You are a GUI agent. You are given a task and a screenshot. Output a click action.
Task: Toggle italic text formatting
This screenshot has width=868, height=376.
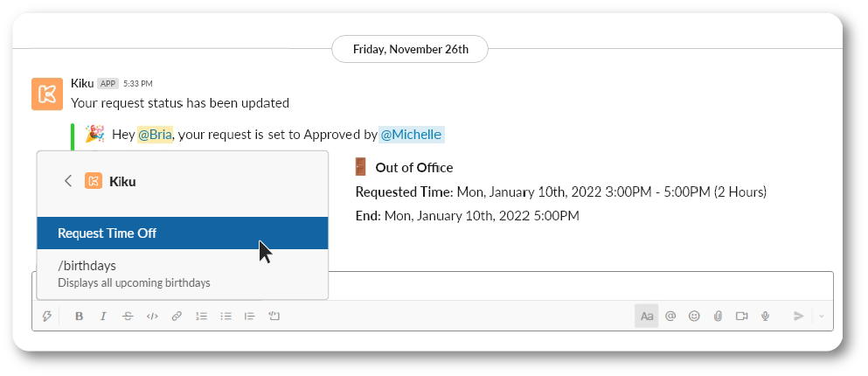click(x=103, y=317)
